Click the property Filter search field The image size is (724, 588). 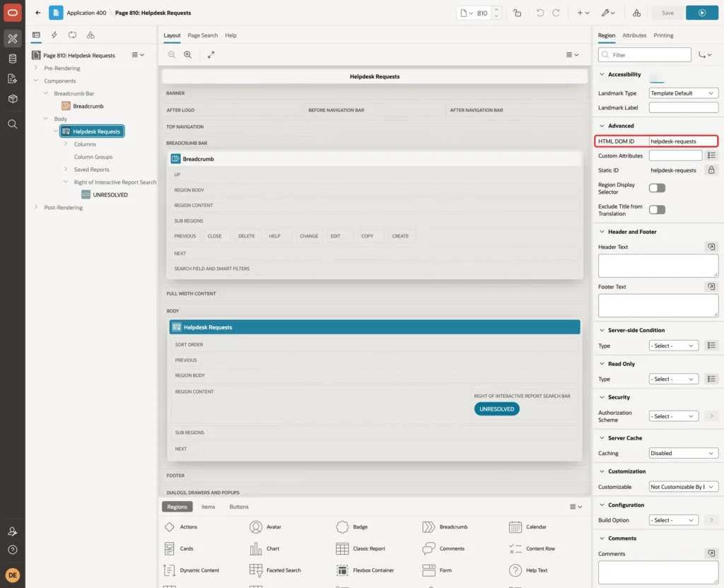click(x=644, y=55)
